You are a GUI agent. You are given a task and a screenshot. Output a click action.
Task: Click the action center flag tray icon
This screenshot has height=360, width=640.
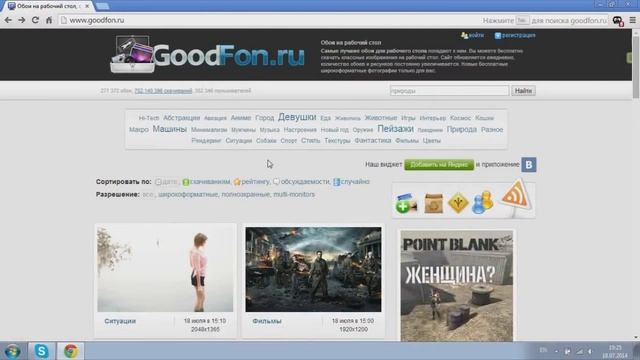(568, 351)
